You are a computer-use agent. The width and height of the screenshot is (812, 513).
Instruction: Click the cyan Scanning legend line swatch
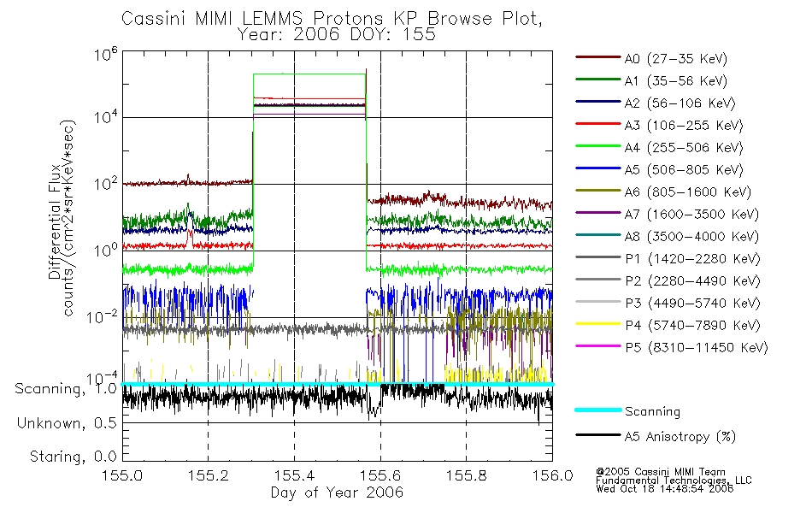(597, 410)
